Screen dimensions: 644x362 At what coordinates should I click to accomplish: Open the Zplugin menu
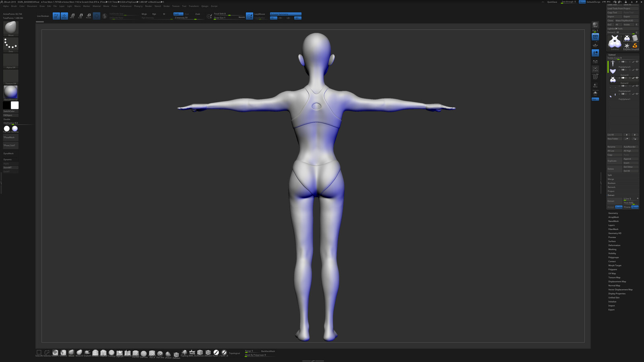[205, 6]
